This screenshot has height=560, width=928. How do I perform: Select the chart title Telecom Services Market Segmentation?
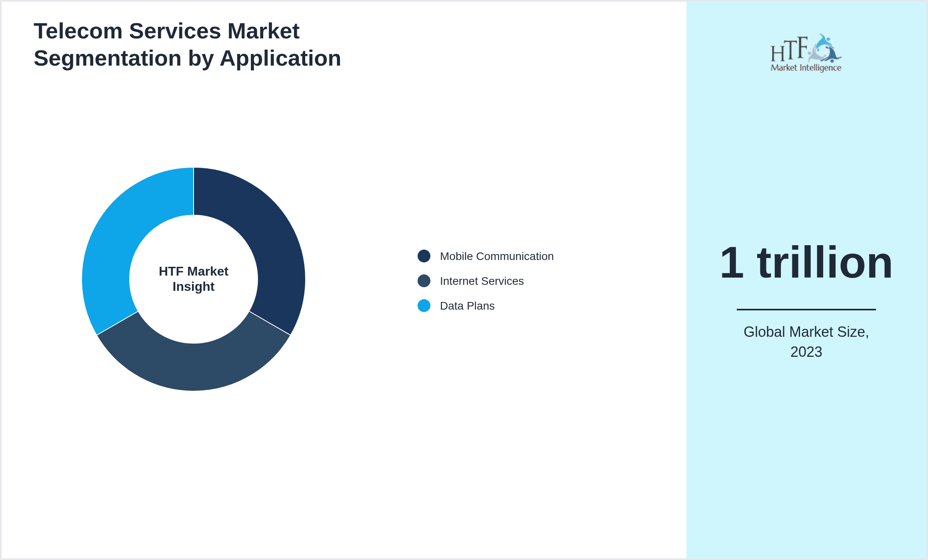coord(187,44)
